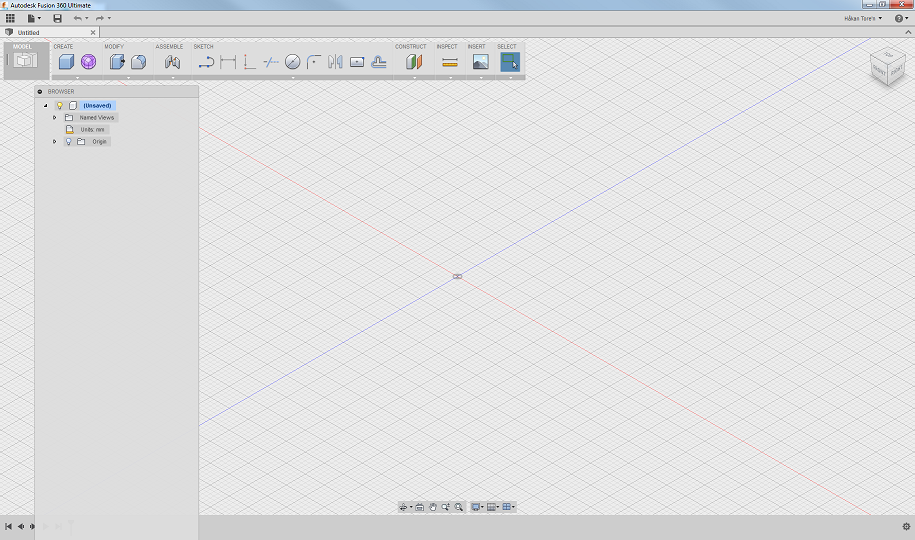The image size is (915, 540).
Task: Select the Sketch Rectangle tool
Action: pyautogui.click(x=357, y=62)
